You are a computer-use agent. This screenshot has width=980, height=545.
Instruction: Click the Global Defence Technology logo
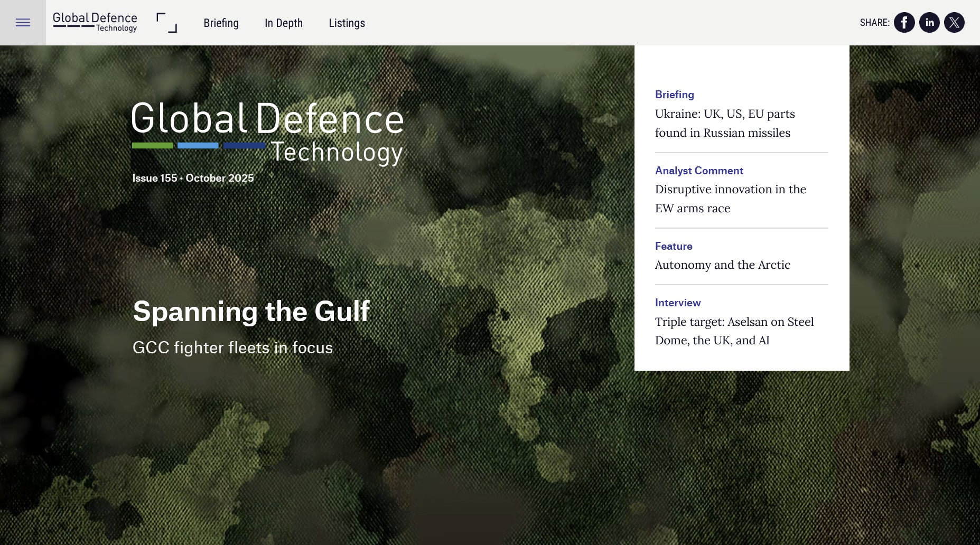pyautogui.click(x=95, y=22)
